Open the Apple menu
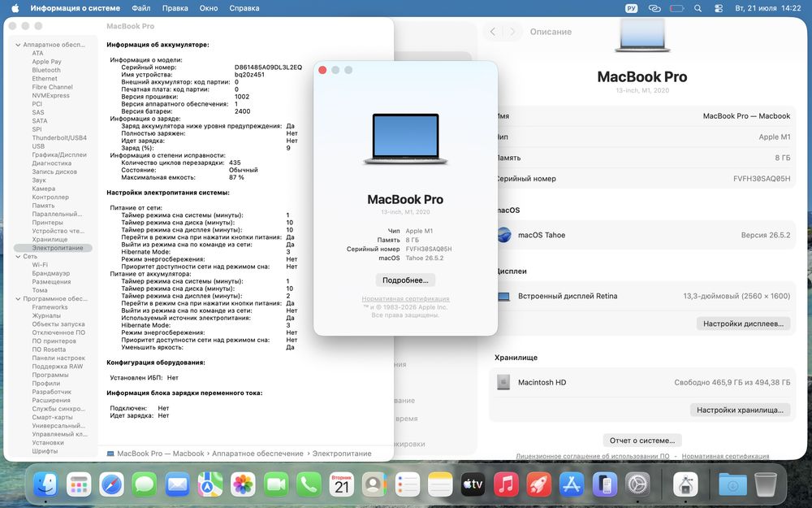This screenshot has width=812, height=508. pos(15,8)
